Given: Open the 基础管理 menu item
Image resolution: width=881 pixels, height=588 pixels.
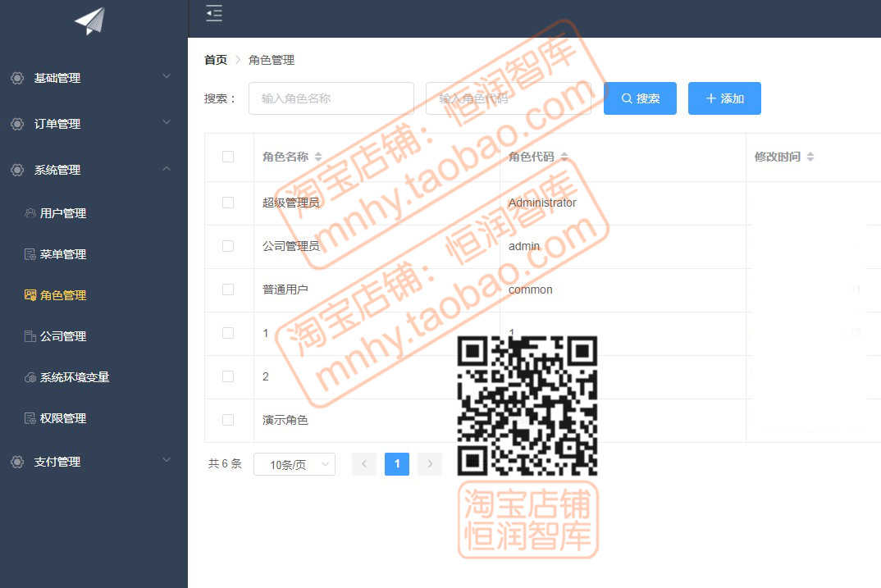Looking at the screenshot, I should click(x=57, y=78).
